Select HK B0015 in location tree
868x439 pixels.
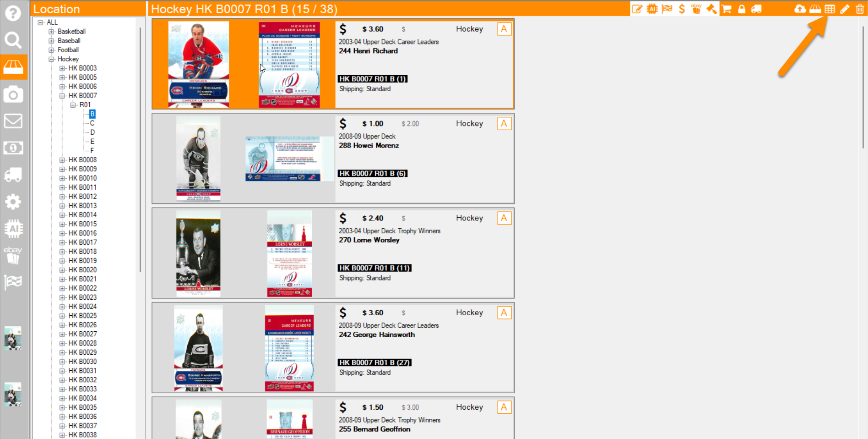(x=82, y=224)
